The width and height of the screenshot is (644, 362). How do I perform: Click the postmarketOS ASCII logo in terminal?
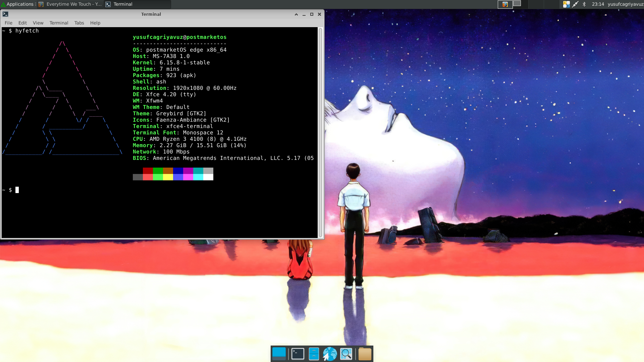coord(62,98)
